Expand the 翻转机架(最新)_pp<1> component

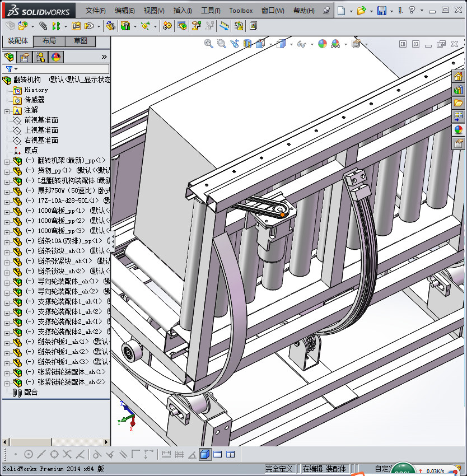[x=7, y=161]
